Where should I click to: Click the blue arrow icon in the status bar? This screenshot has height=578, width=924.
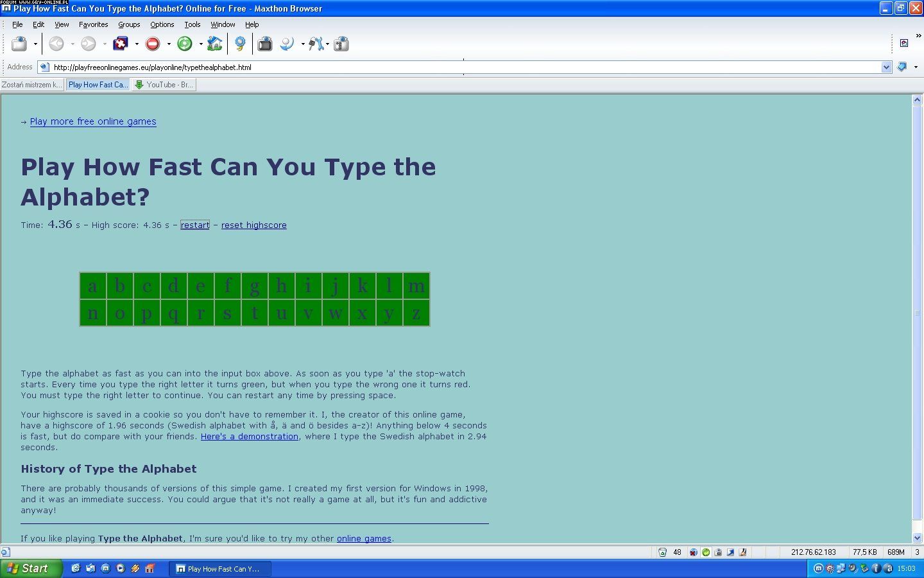(731, 552)
